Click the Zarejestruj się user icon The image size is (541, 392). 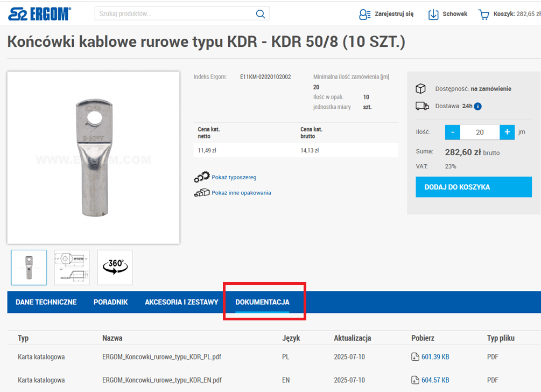click(x=365, y=15)
